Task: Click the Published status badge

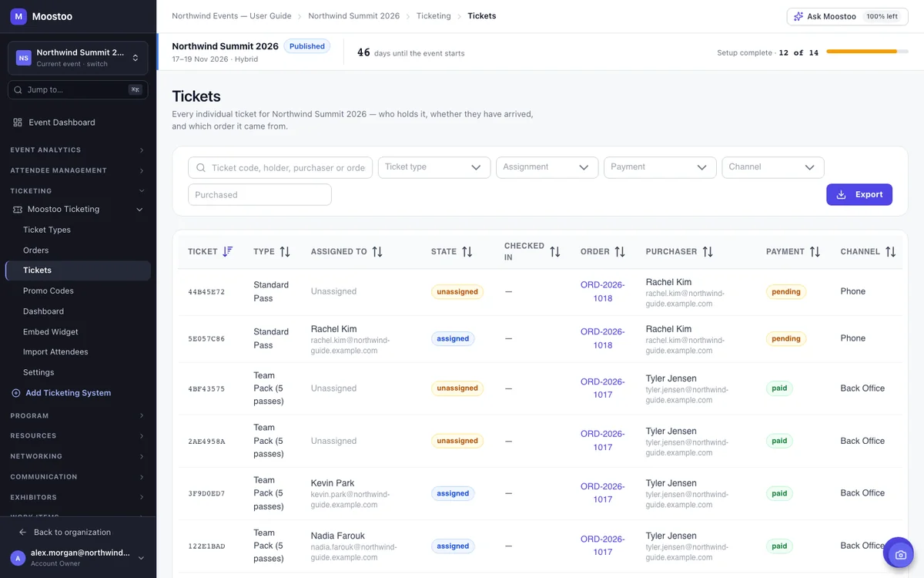Action: point(307,46)
